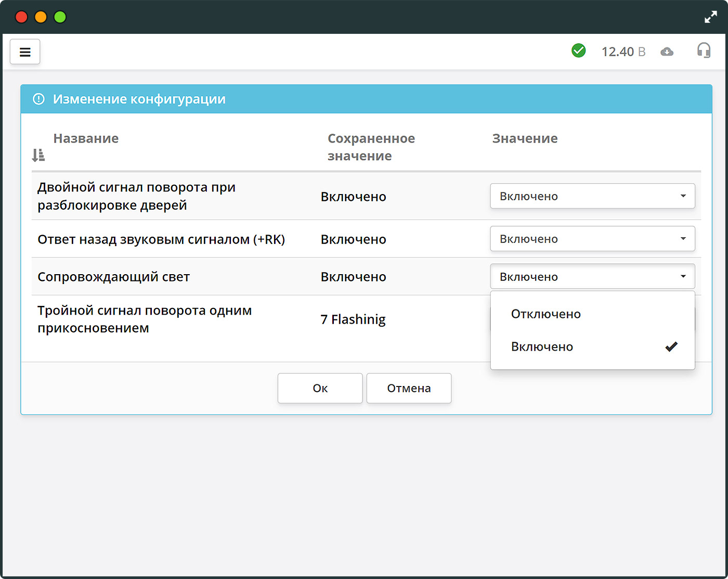Open dropdown for Ответ назад звуковым сигналом
The image size is (728, 579).
coord(592,239)
